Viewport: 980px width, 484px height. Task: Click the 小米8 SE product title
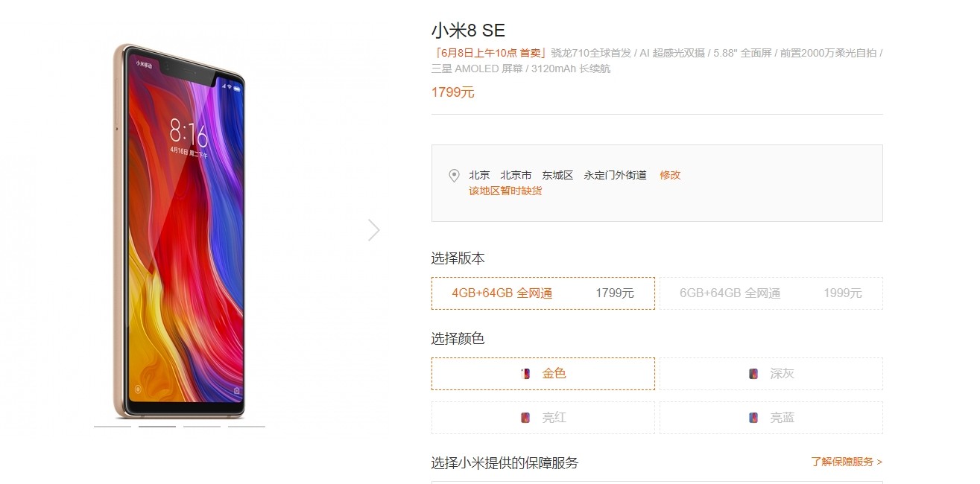[468, 31]
